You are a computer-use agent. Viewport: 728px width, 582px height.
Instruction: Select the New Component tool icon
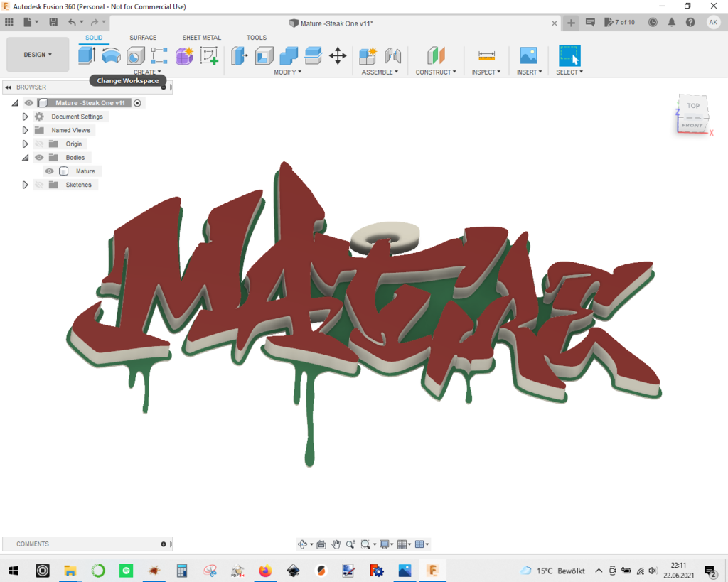tap(368, 55)
